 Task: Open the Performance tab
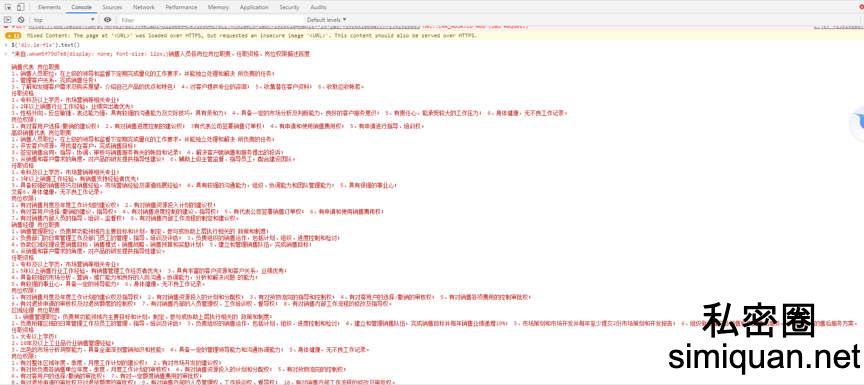click(x=181, y=7)
